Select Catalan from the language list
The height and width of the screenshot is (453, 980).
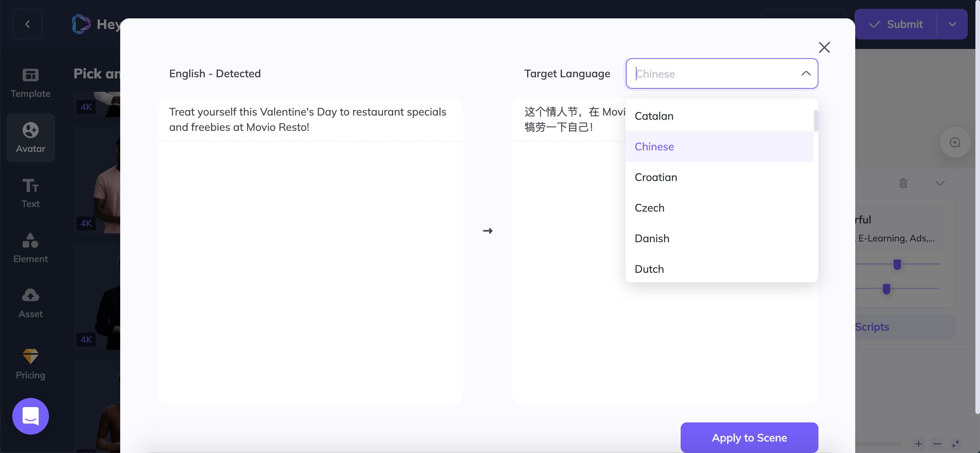click(720, 116)
